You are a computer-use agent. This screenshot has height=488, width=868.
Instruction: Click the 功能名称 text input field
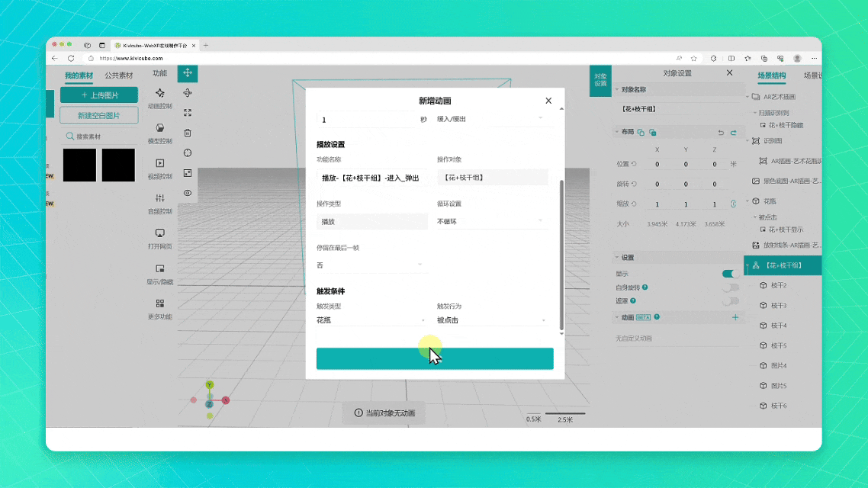click(x=371, y=178)
